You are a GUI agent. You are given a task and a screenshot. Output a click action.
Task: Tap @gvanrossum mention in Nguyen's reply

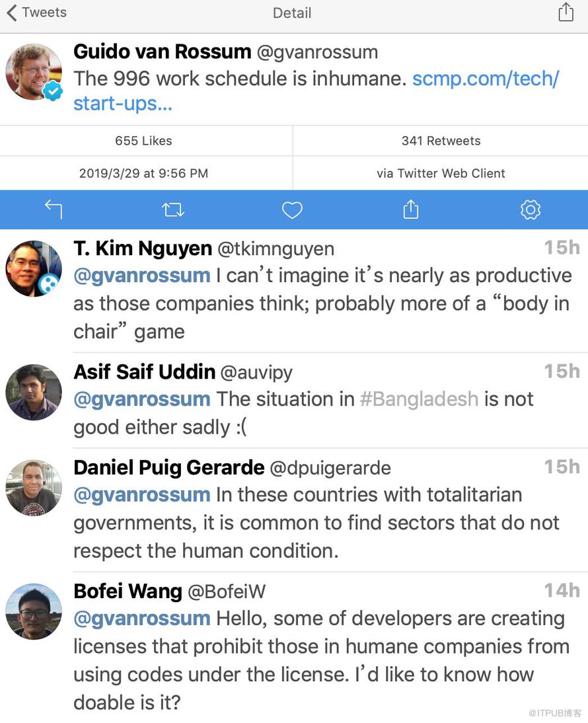141,276
